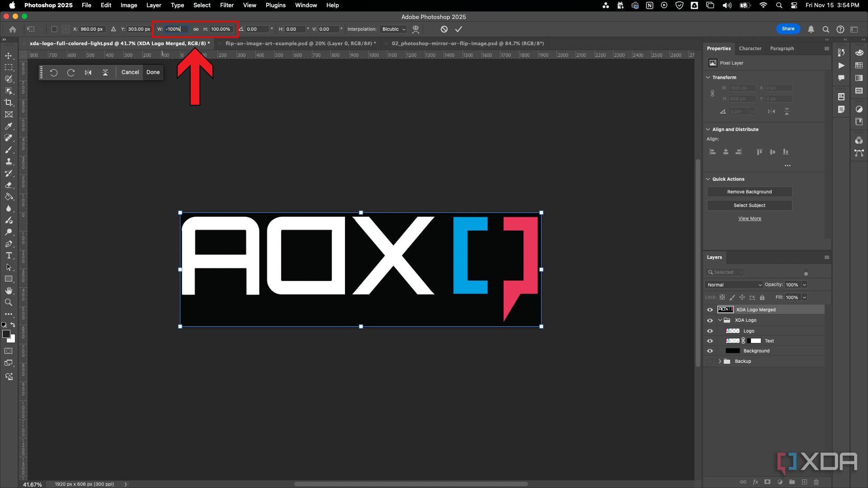This screenshot has width=868, height=488.
Task: Toggle warp mode icon in options bar
Action: pyautogui.click(x=415, y=29)
